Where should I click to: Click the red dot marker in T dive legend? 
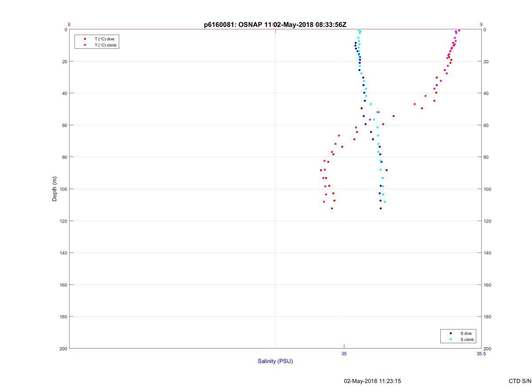(85, 39)
